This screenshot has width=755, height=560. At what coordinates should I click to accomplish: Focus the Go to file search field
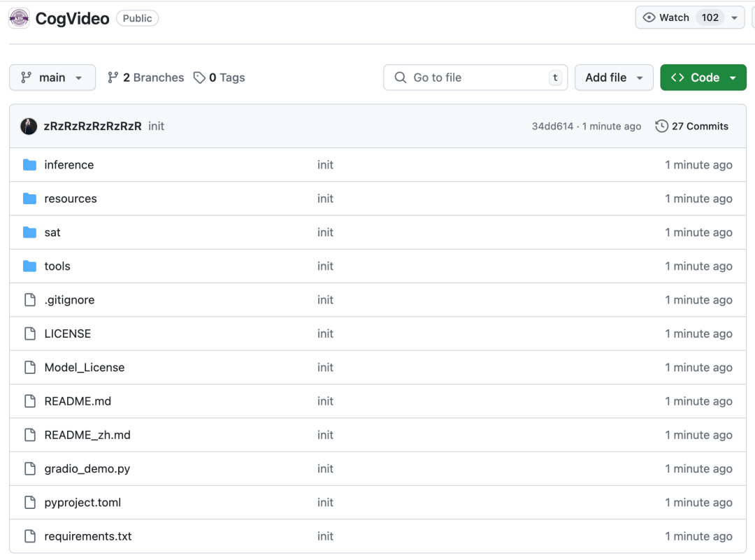[475, 78]
